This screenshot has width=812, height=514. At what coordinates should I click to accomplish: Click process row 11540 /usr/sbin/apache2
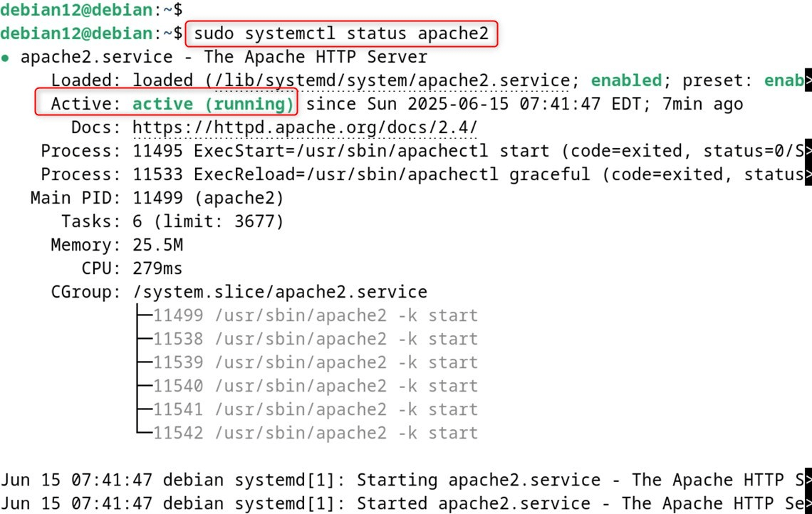[x=315, y=386]
